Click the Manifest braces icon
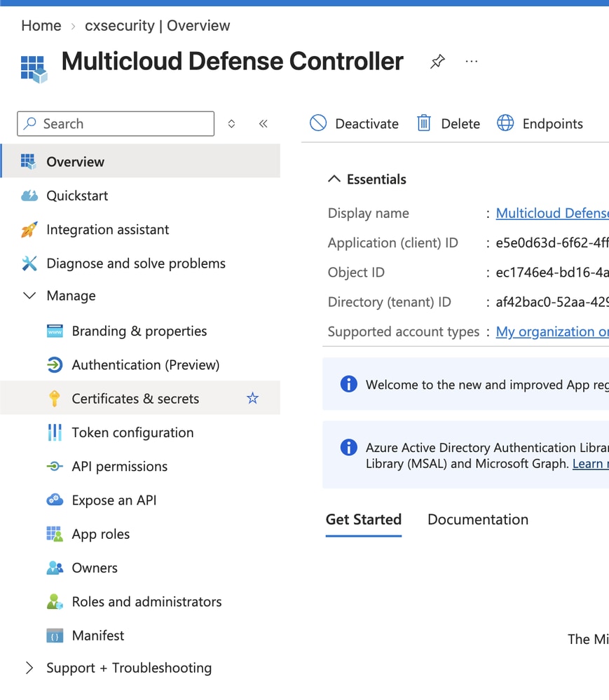Viewport: 609px width, 700px height. coord(55,636)
